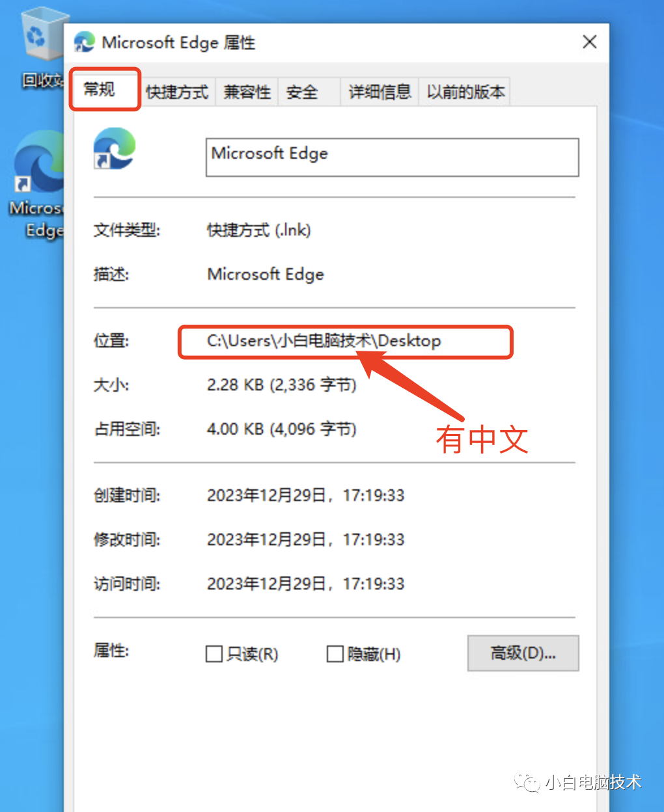The image size is (664, 812).
Task: Click the 位置 label
Action: click(x=111, y=341)
